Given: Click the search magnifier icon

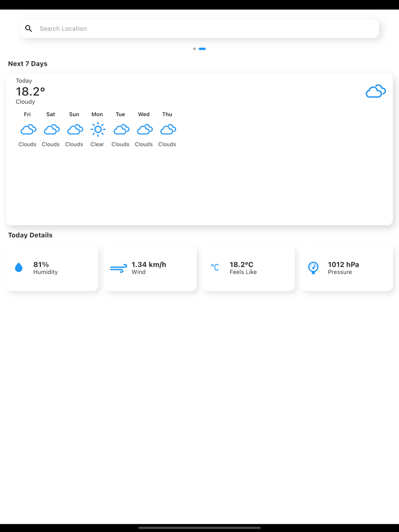Looking at the screenshot, I should click(28, 28).
